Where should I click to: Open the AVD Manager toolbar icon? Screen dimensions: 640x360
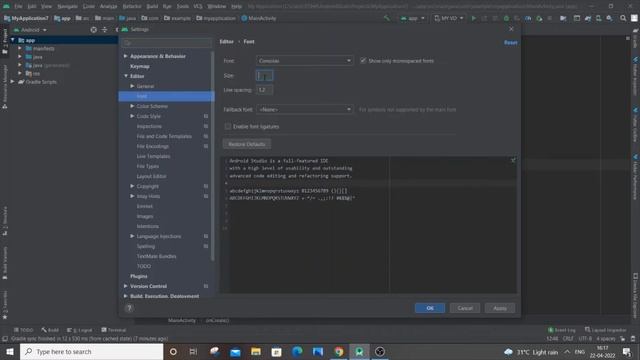coord(598,18)
